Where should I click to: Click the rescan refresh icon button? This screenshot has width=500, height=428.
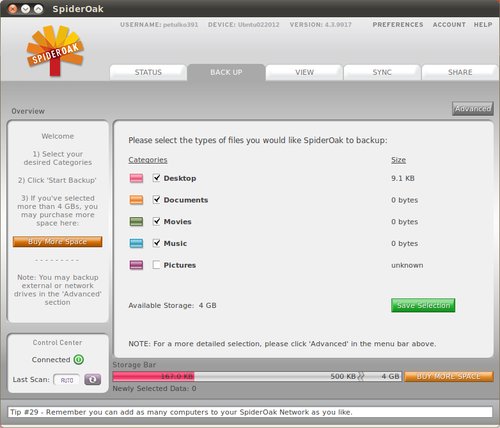tap(92, 379)
